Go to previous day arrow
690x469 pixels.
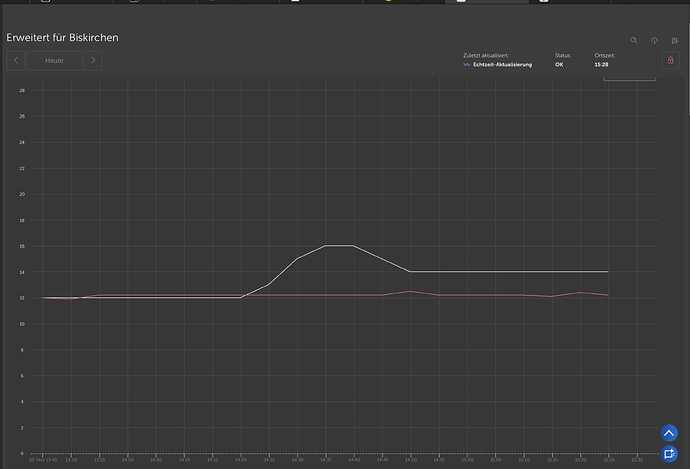click(x=16, y=61)
